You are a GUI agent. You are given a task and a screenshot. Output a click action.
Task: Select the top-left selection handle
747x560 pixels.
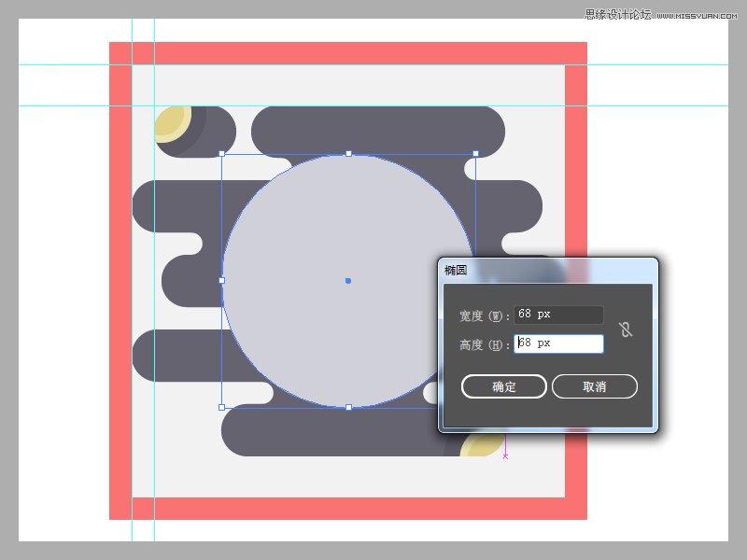(221, 153)
